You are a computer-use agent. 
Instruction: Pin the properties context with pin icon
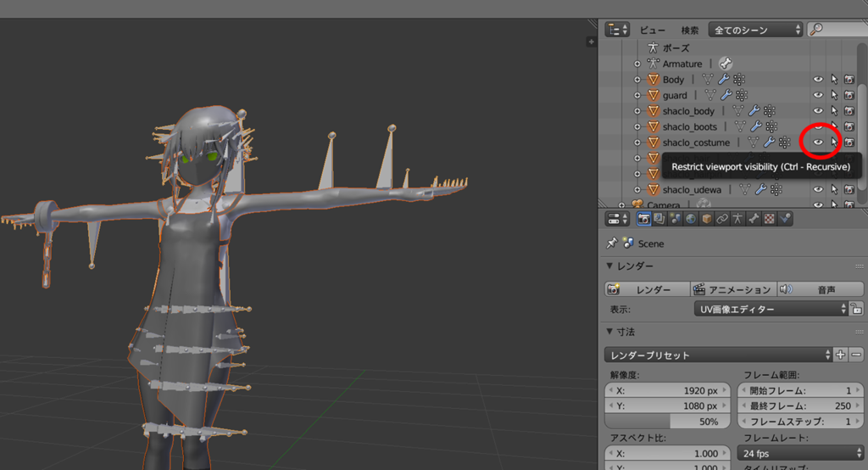tap(612, 243)
